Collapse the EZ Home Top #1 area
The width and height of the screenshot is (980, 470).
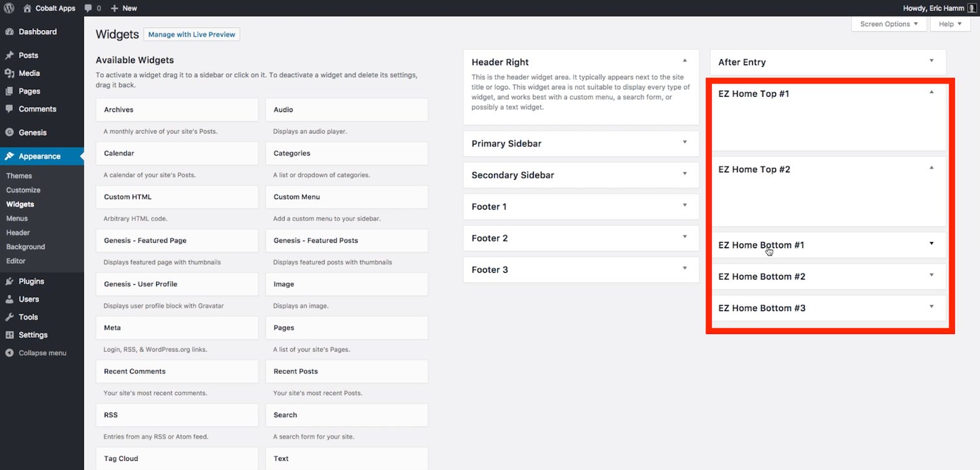(932, 93)
